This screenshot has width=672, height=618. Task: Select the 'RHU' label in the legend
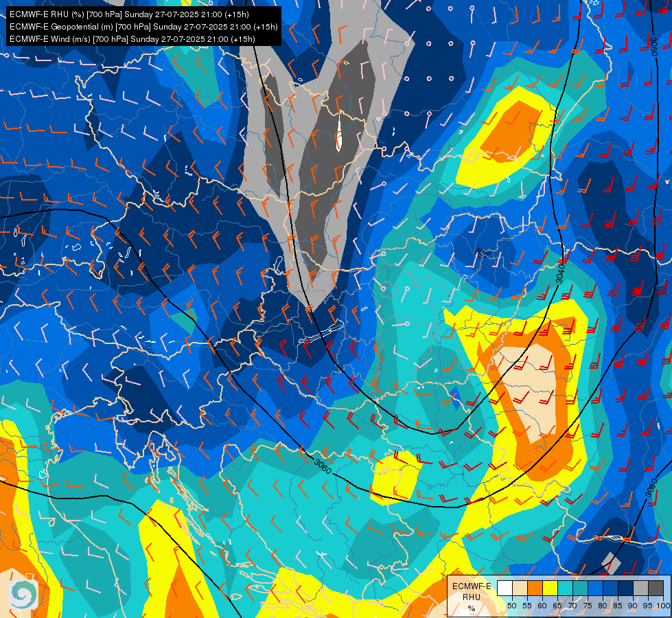(x=472, y=597)
